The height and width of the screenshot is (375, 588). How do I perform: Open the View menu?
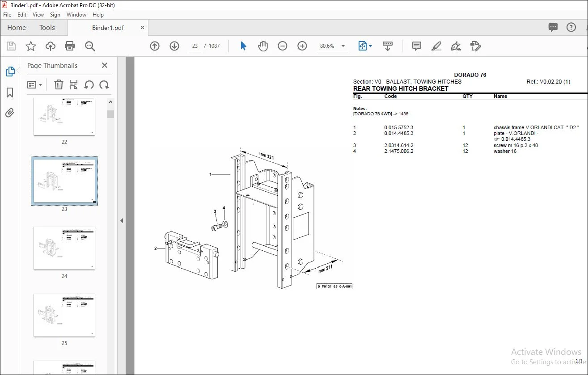pos(38,15)
